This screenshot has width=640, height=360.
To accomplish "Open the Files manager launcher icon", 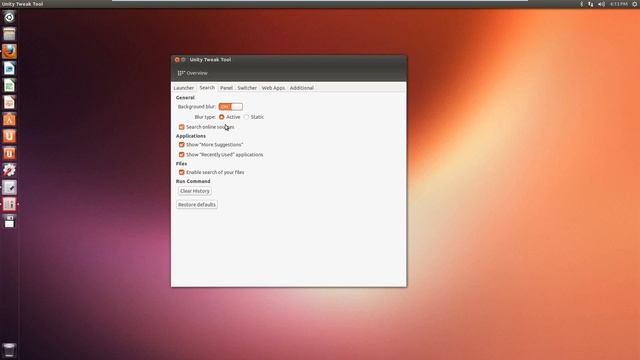I will click(9, 34).
